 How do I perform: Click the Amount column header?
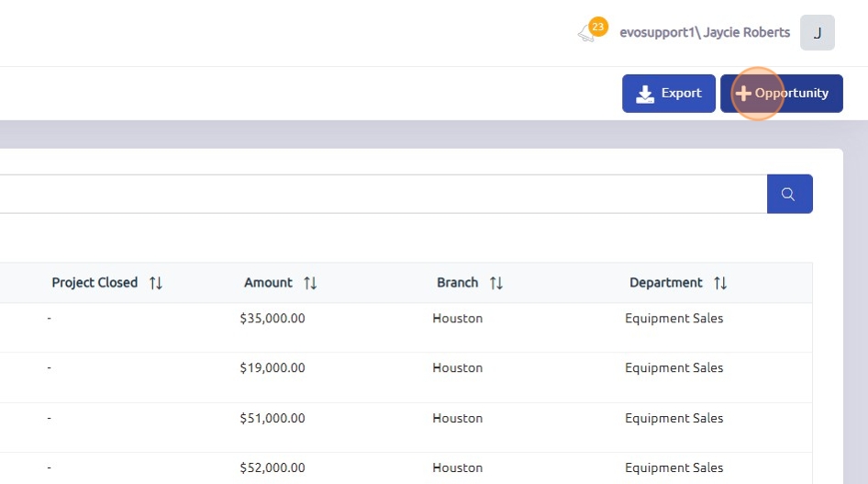pos(268,283)
